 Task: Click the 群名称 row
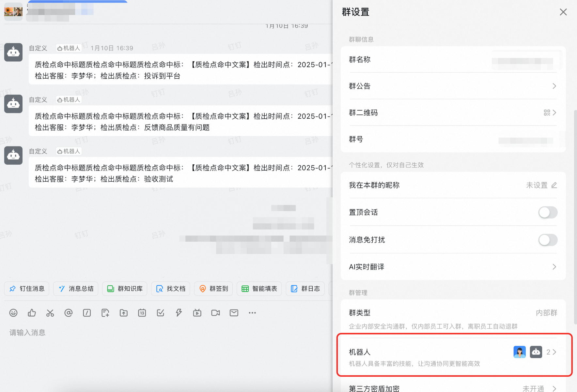tap(453, 60)
